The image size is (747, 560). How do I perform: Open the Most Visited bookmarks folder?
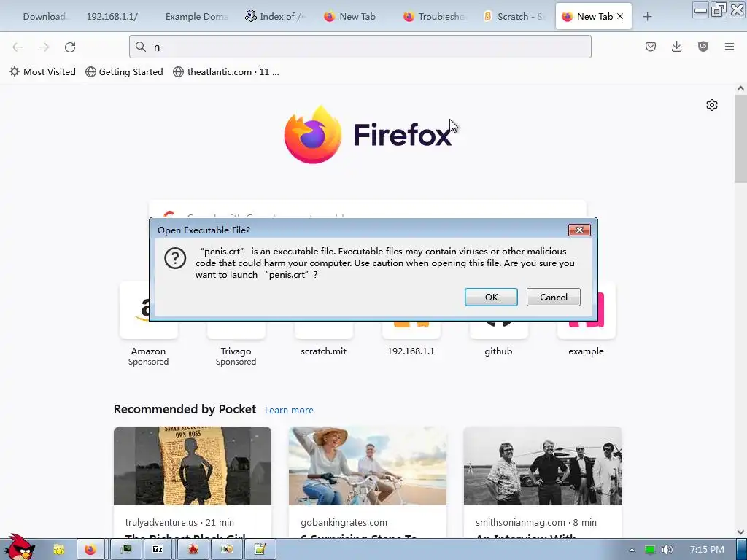(x=42, y=72)
